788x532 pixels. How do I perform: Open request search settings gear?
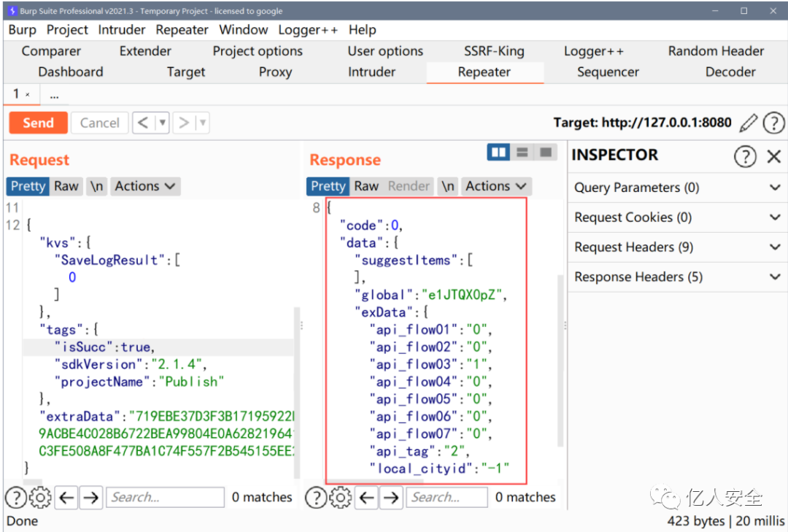coord(40,497)
